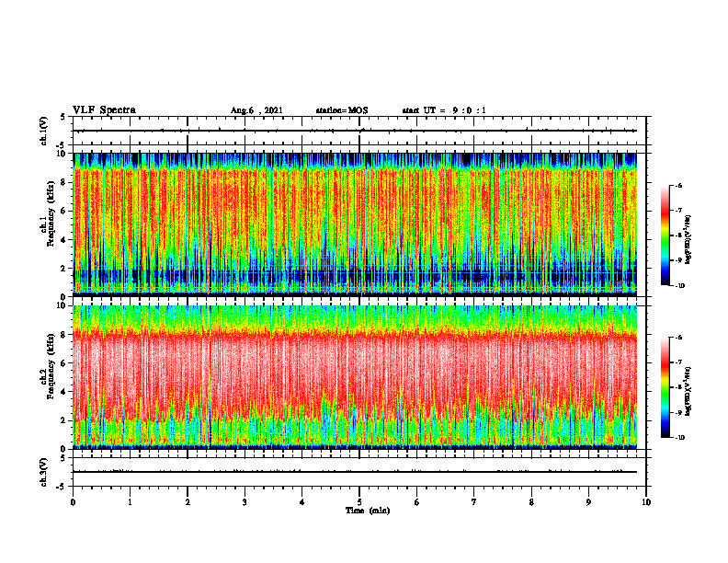728x563 pixels.
Task: Select the "Aug.6 , 2021" date text
Action: click(256, 110)
